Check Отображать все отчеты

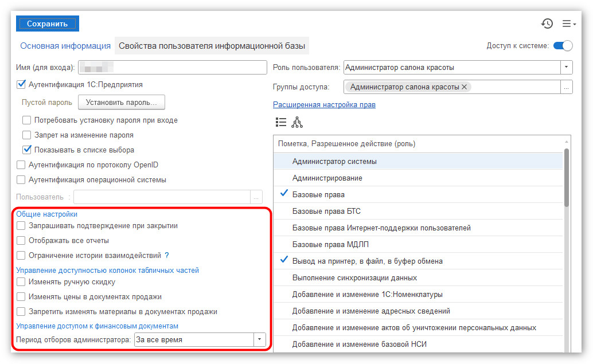pyautogui.click(x=21, y=240)
